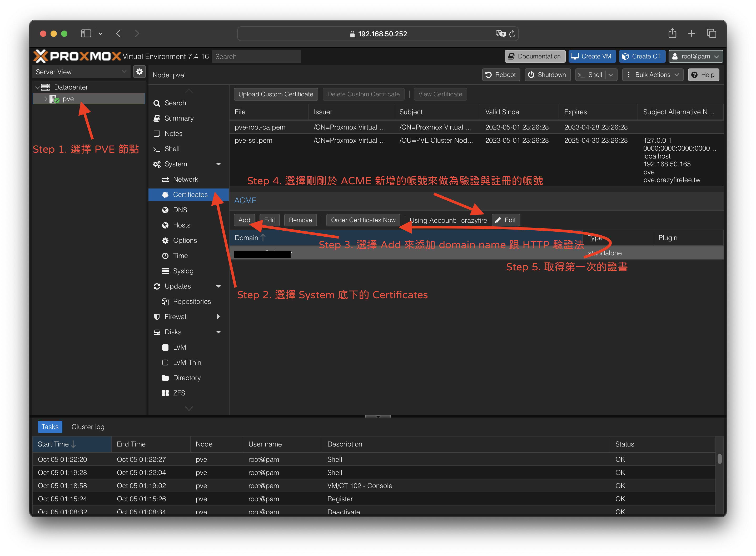
Task: Click the translate icon in address bar
Action: click(500, 34)
